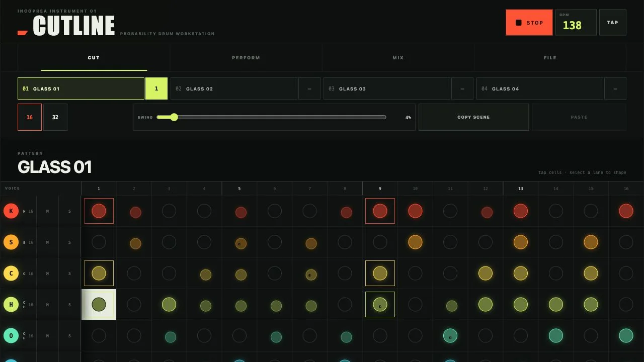
Task: Click the 4% swing value
Action: 408,118
